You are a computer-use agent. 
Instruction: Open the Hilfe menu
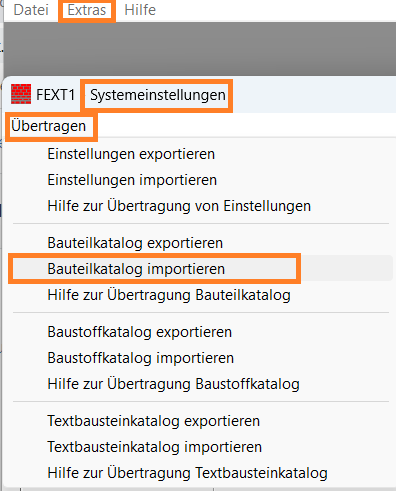140,10
